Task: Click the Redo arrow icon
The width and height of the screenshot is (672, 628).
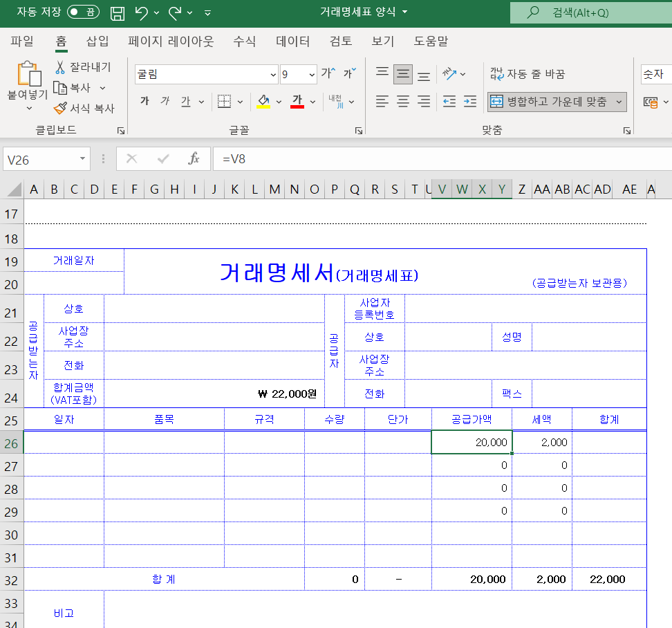Action: coord(175,13)
